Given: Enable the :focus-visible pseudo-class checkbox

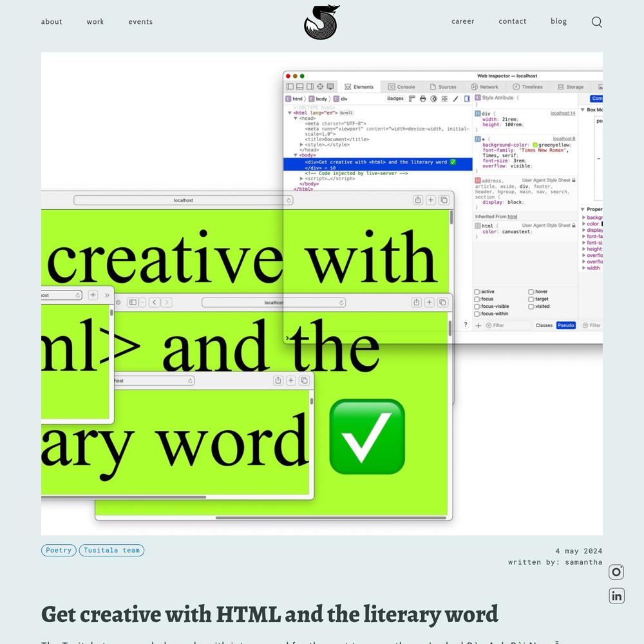Looking at the screenshot, I should (477, 307).
